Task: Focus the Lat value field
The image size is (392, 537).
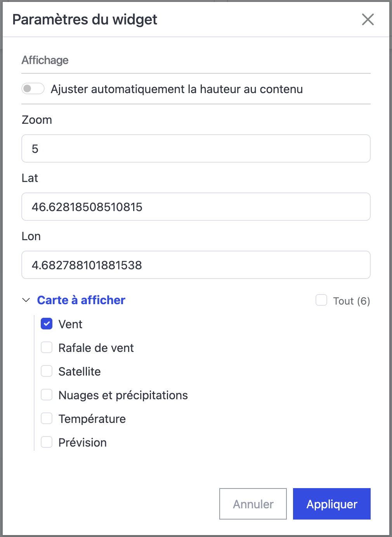Action: tap(196, 207)
